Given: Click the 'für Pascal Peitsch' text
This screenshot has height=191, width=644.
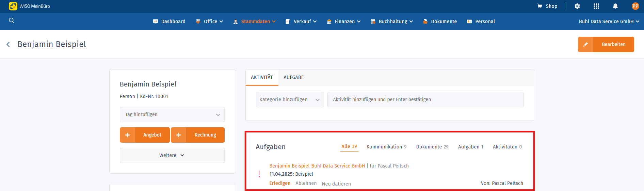Looking at the screenshot, I should pyautogui.click(x=389, y=166).
